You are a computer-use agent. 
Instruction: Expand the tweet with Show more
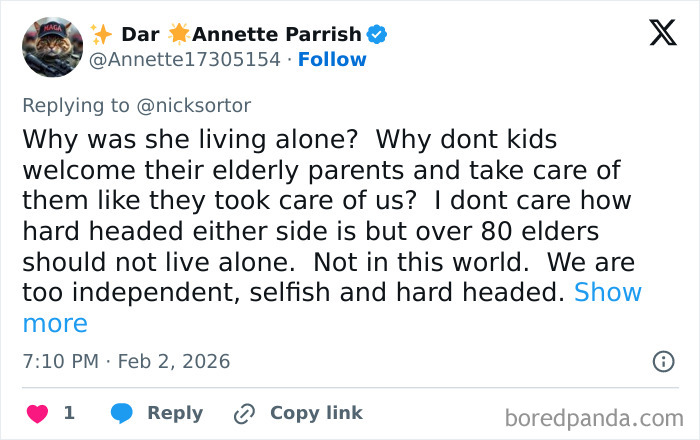(608, 293)
